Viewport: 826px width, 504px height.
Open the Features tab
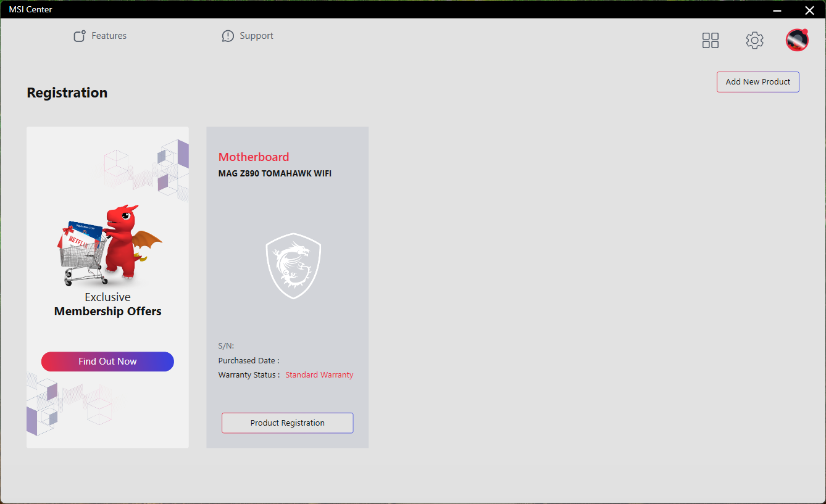[x=100, y=36]
